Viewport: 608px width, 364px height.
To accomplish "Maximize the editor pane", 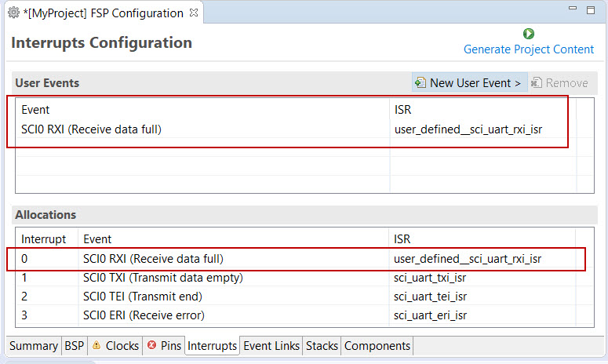I will [591, 10].
